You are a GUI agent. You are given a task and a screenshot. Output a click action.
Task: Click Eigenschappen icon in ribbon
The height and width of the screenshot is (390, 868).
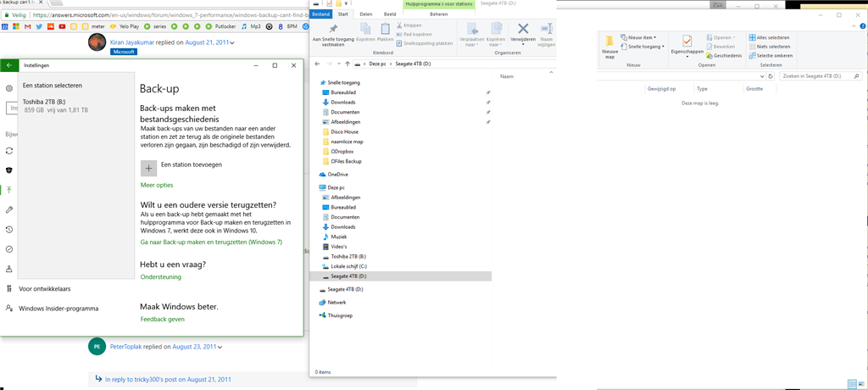(687, 41)
